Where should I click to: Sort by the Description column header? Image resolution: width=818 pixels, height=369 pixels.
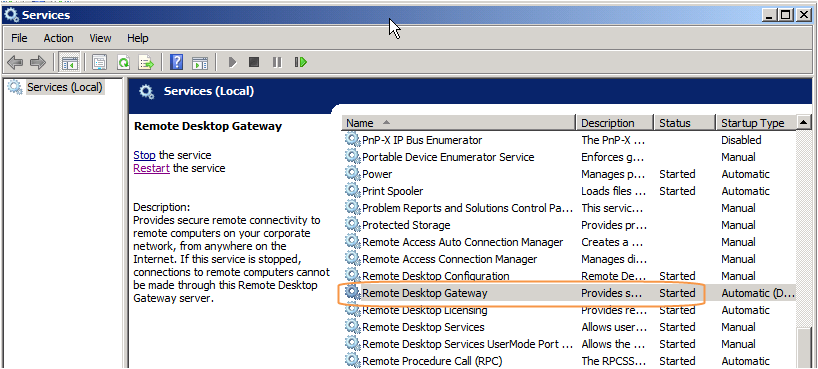(x=615, y=123)
